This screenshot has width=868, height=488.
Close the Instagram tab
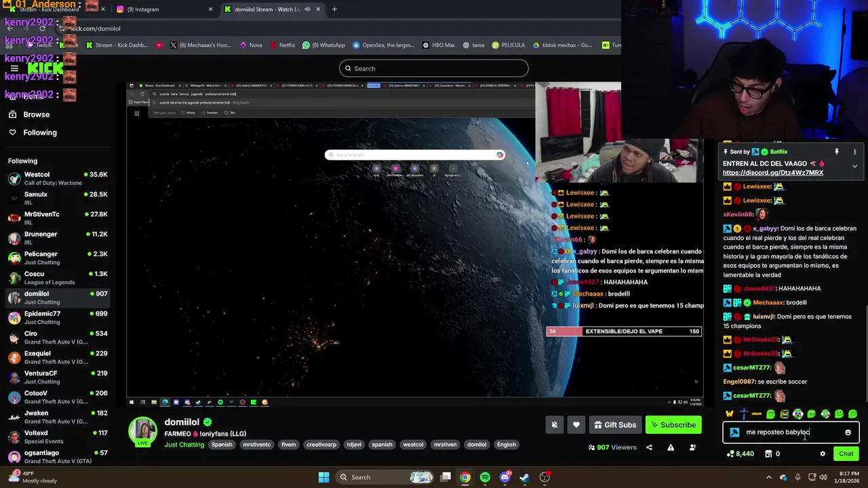click(x=210, y=9)
